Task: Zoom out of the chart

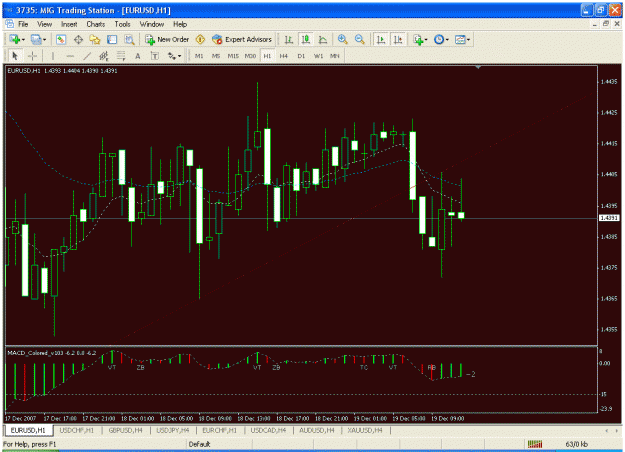Action: (360, 39)
